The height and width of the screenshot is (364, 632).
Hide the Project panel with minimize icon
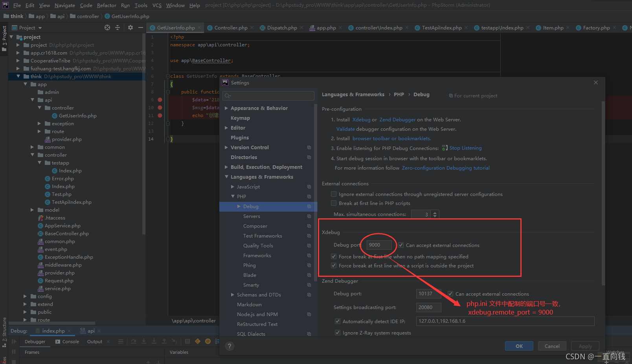coord(140,27)
